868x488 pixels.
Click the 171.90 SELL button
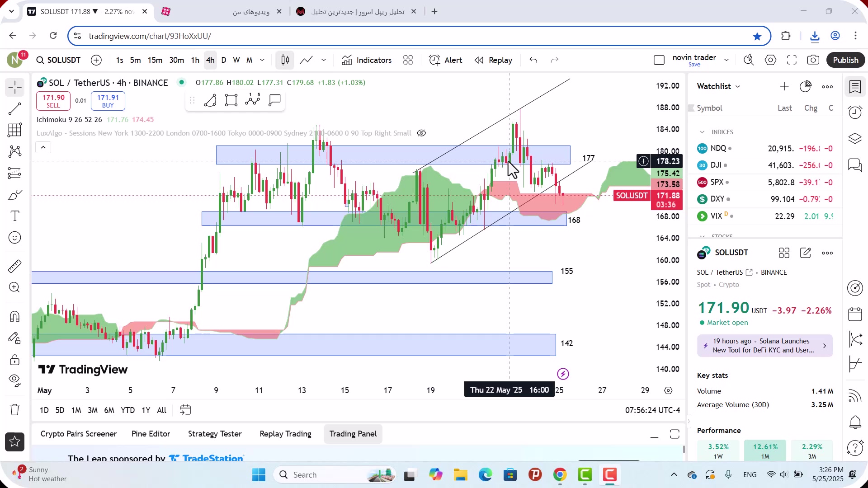pyautogui.click(x=53, y=101)
